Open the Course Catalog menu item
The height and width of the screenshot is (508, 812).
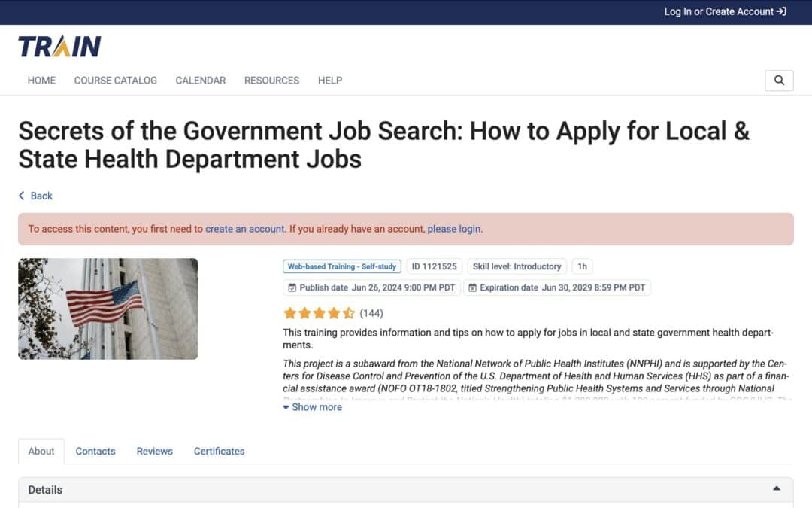[x=116, y=81]
